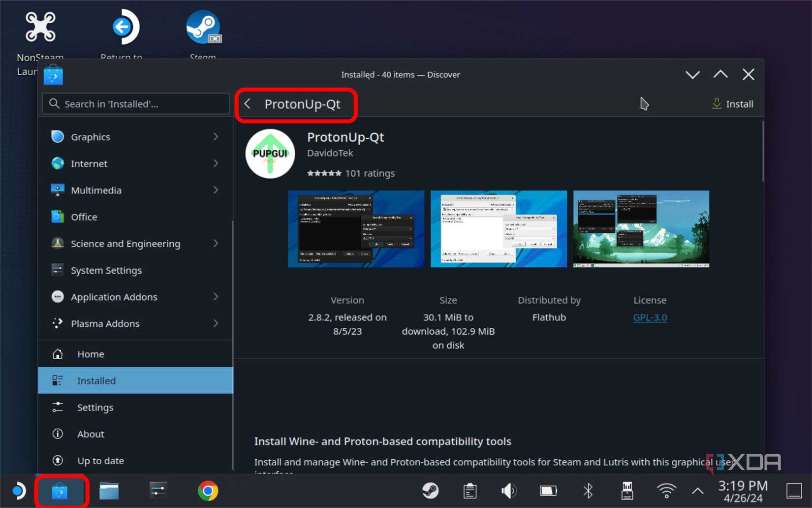Open the volume control tray icon
812x508 pixels.
pyautogui.click(x=509, y=491)
